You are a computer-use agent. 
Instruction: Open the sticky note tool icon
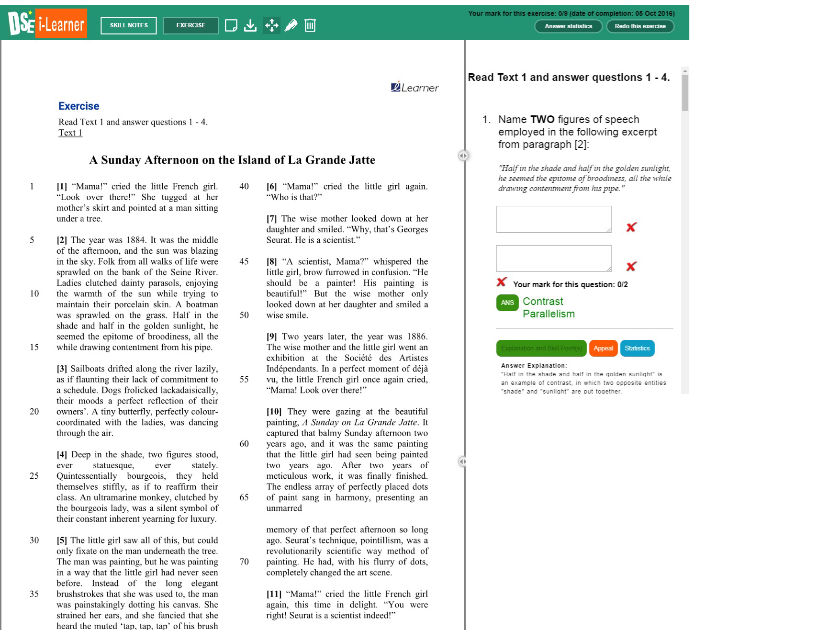(x=231, y=25)
